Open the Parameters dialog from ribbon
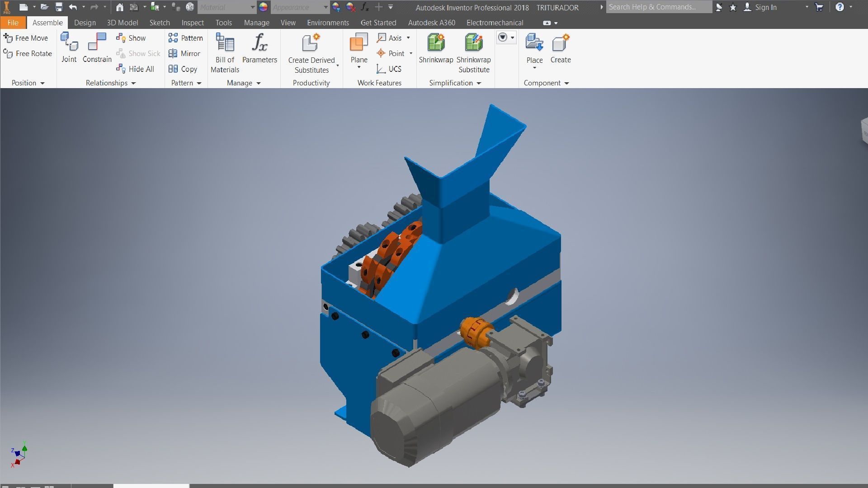 (x=259, y=48)
